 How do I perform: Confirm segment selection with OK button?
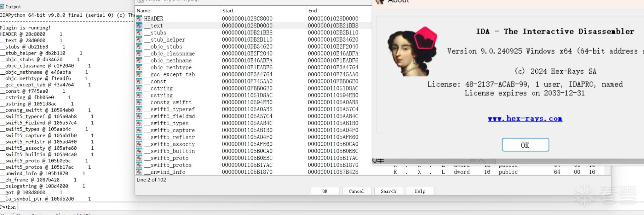325,191
